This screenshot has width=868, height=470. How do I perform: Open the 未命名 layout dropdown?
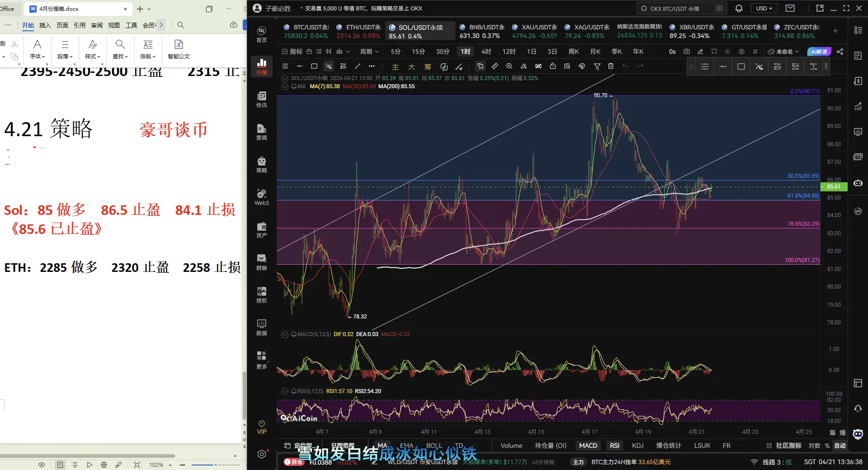tap(784, 52)
